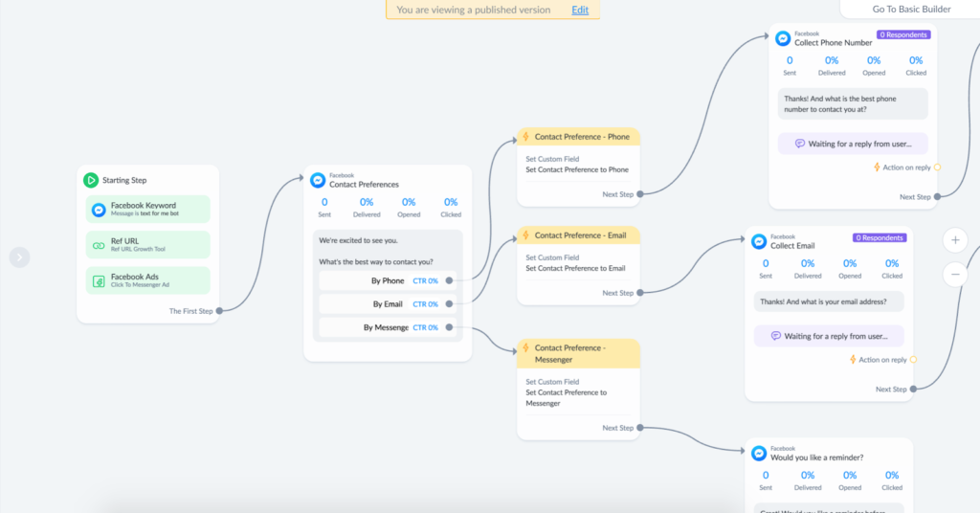Click lightning icon on Contact Preference - Email
Image resolution: width=980 pixels, height=513 pixels.
[524, 235]
